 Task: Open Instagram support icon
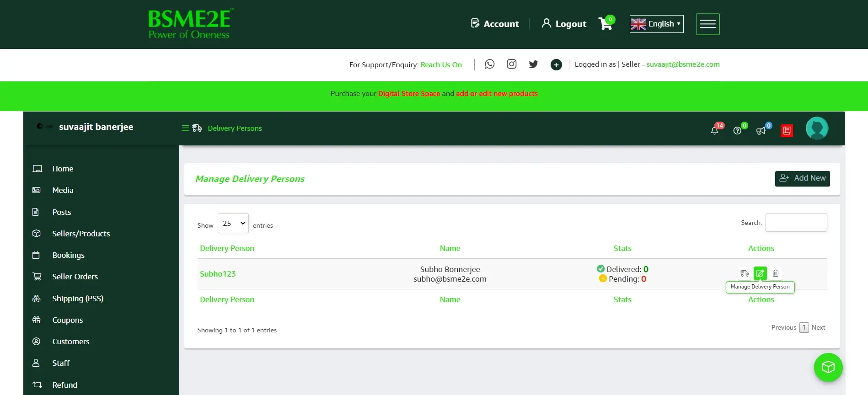coord(511,64)
